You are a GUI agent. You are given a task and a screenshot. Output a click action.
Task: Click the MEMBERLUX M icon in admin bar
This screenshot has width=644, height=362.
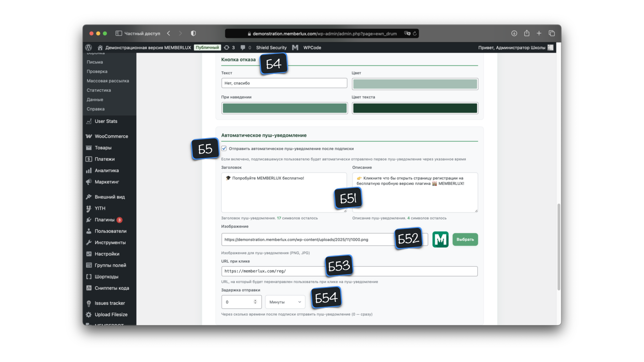(x=295, y=48)
